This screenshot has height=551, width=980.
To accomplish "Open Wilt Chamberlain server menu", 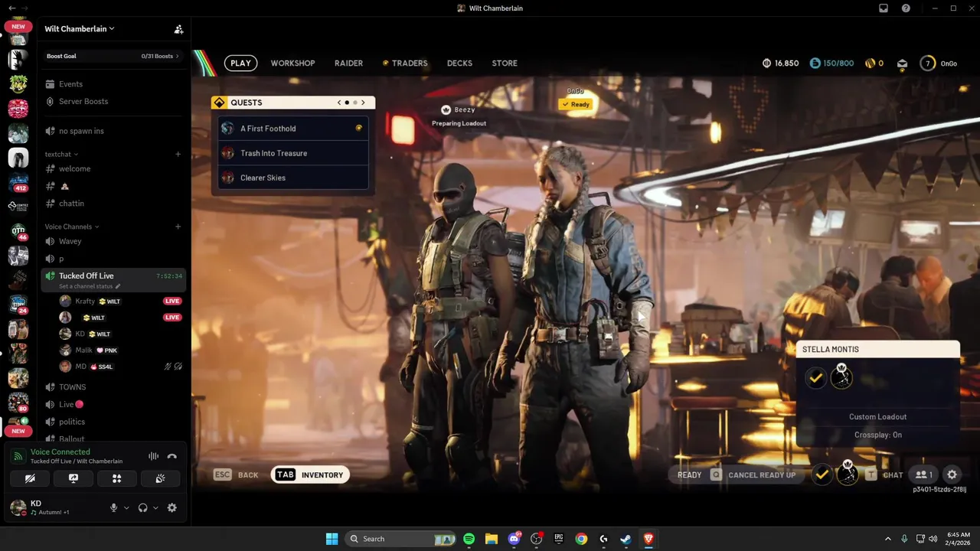I will click(80, 29).
